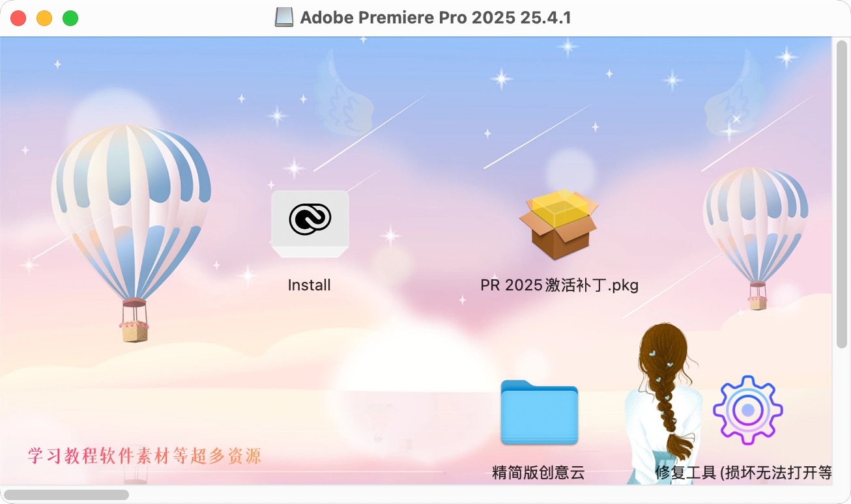851x504 pixels.
Task: Select the 精简版创意云 blue folder icon
Action: (539, 412)
